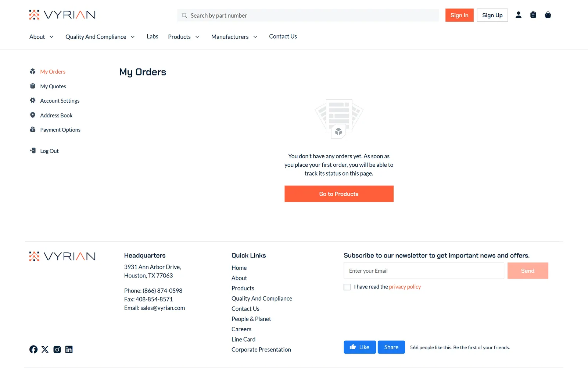Open the user account profile icon
Image resolution: width=588 pixels, height=368 pixels.
point(519,15)
